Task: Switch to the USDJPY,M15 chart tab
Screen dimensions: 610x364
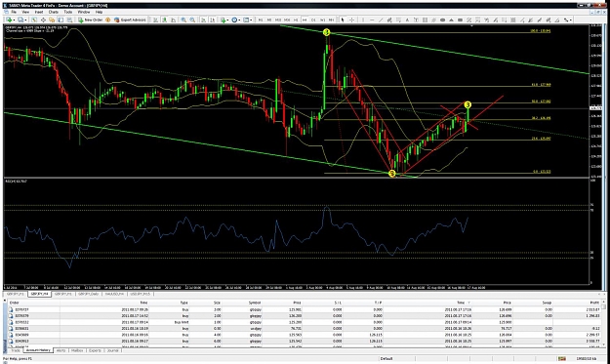Action: pyautogui.click(x=140, y=294)
